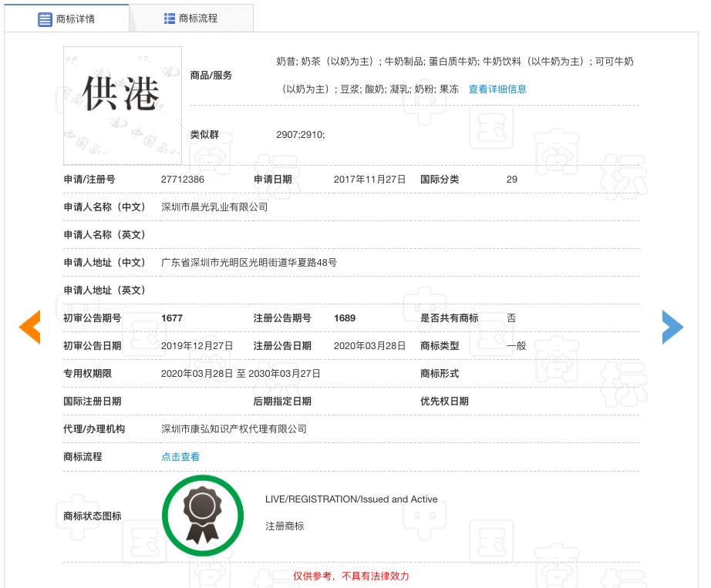
Task: Click the 优先权日期 label
Action: (x=444, y=402)
